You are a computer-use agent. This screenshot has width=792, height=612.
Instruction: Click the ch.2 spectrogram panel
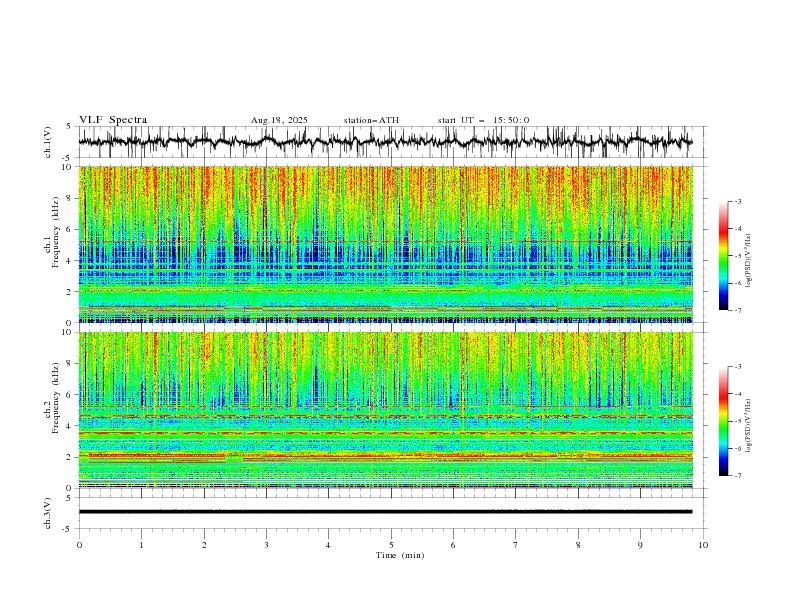click(385, 410)
